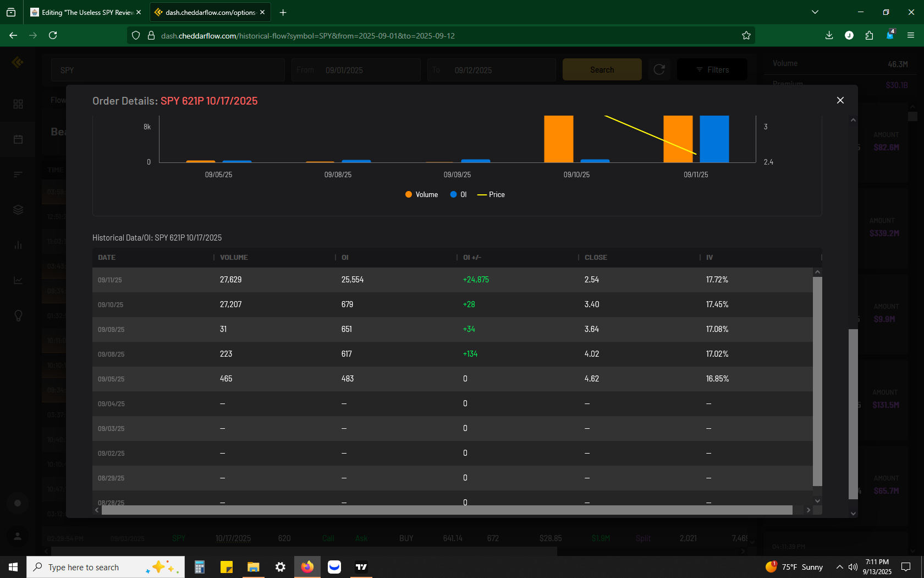
Task: Click the 09/10/25 orange volume bar
Action: (x=558, y=139)
